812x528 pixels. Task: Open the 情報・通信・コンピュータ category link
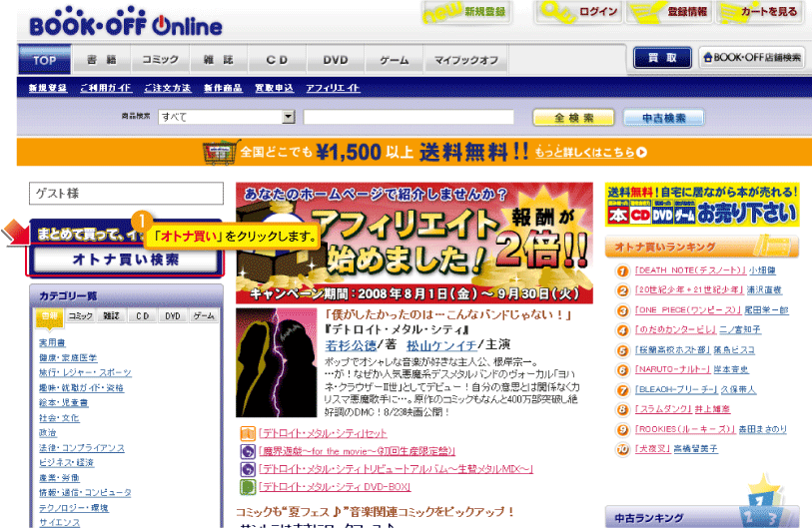click(x=85, y=493)
